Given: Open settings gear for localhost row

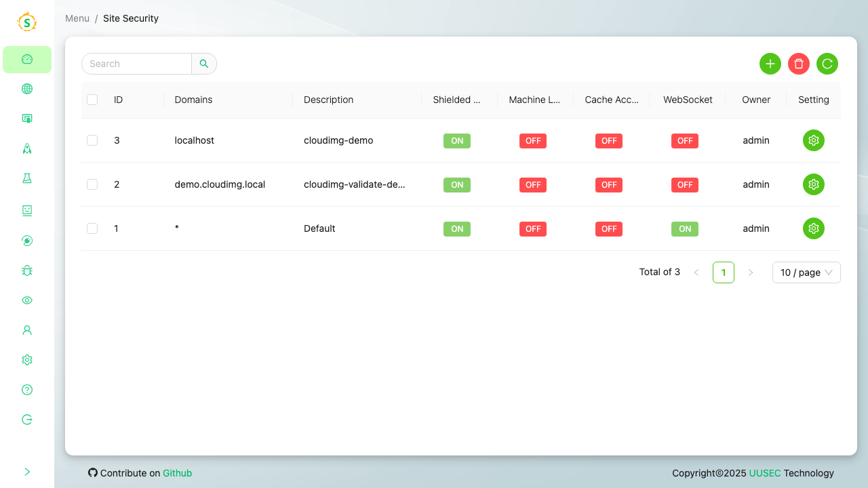Looking at the screenshot, I should click(x=814, y=140).
